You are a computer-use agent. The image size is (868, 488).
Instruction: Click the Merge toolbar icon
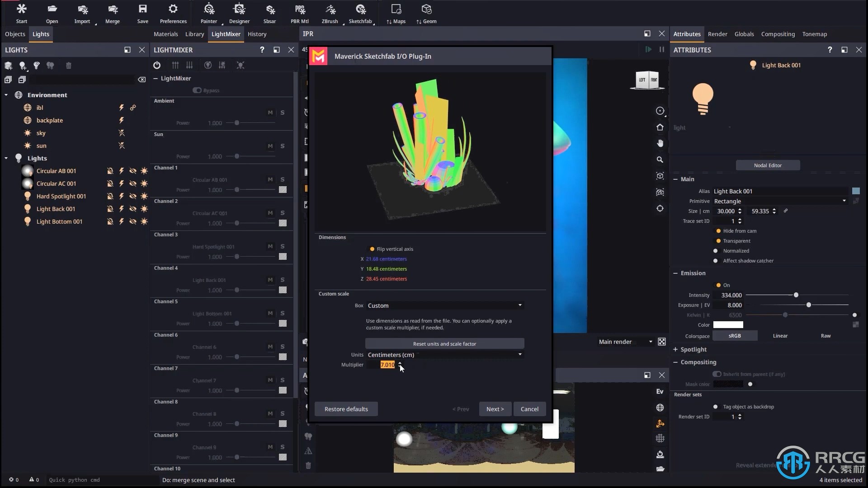[x=113, y=14]
